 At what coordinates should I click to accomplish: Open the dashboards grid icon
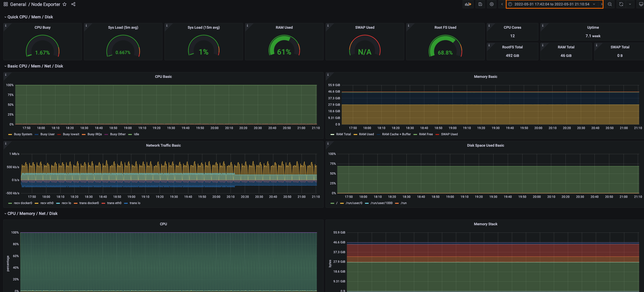tap(5, 4)
